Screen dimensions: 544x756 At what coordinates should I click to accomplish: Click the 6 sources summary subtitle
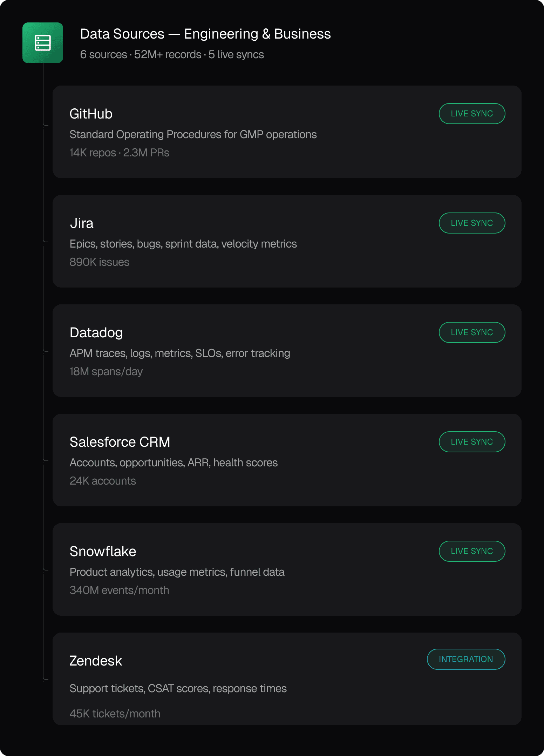tap(172, 55)
